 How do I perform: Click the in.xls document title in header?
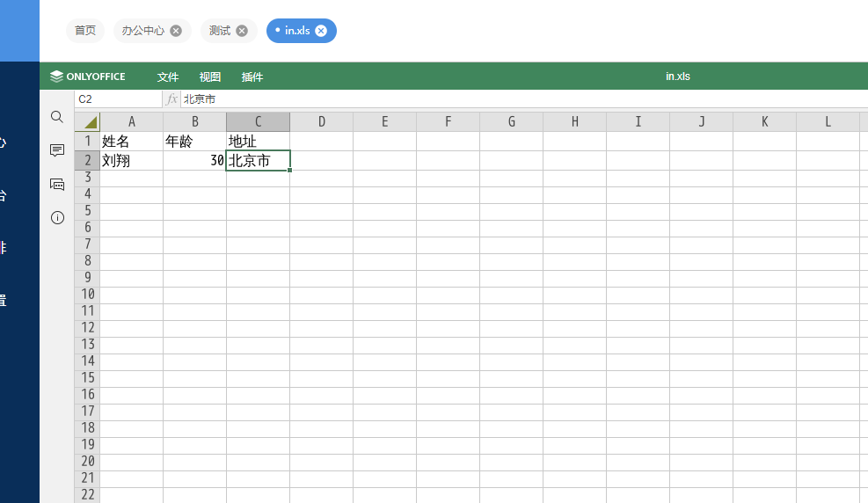click(x=677, y=77)
